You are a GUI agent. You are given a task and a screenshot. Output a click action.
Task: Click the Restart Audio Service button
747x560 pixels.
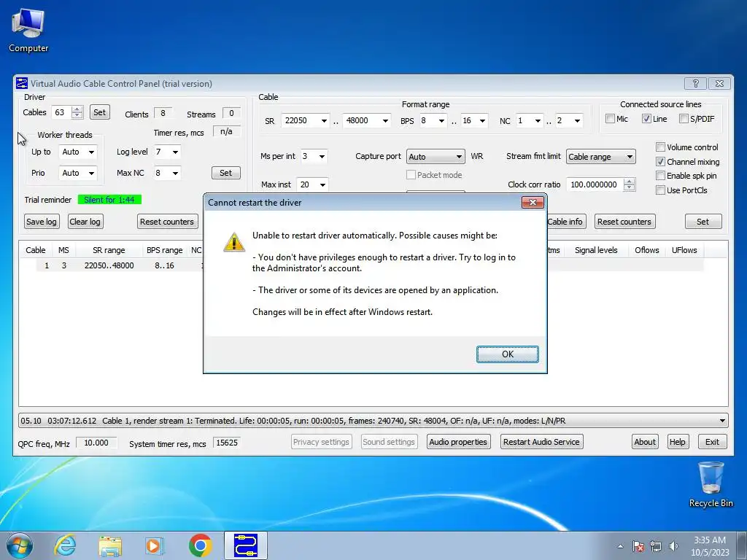click(541, 442)
